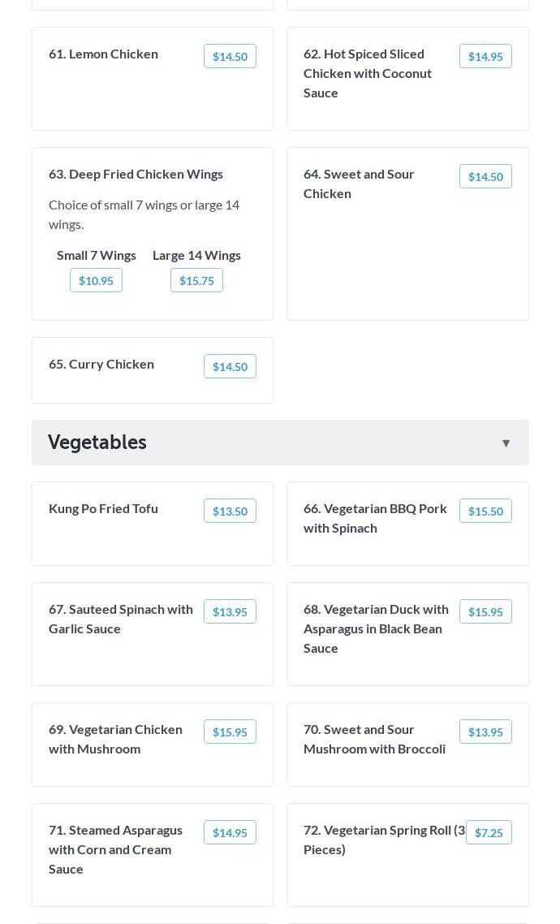
Task: Click $13.95 for Sauteed Spinach with Garlic Sauce
Action: tap(230, 611)
